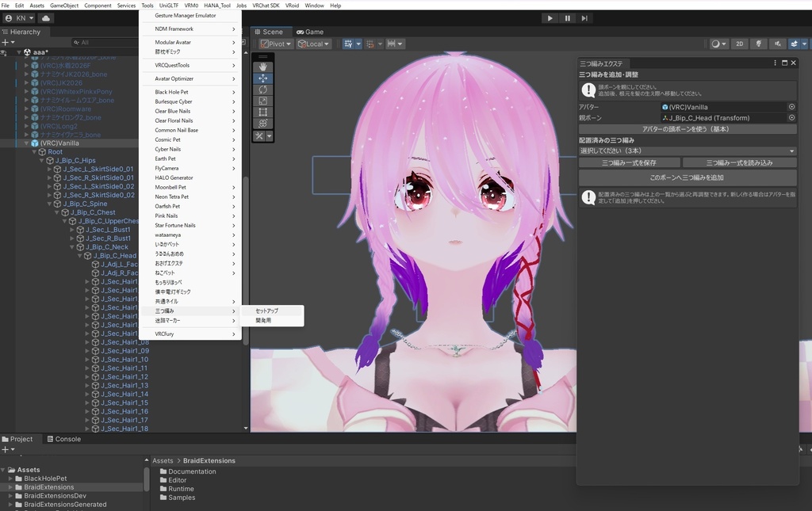812x511 pixels.
Task: Open the draw mode shading dropdown
Action: [x=718, y=44]
